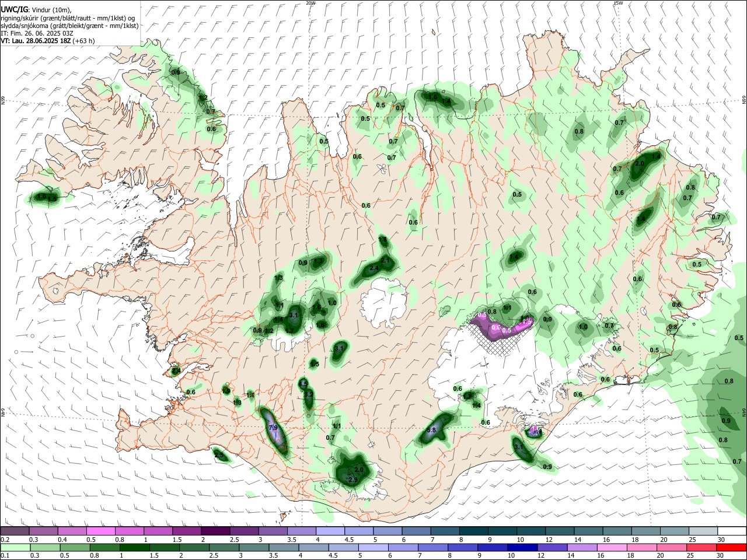This screenshot has width=747, height=560.
Task: Select the 0.4 orchid snow legend swatch
Action: [x=72, y=531]
